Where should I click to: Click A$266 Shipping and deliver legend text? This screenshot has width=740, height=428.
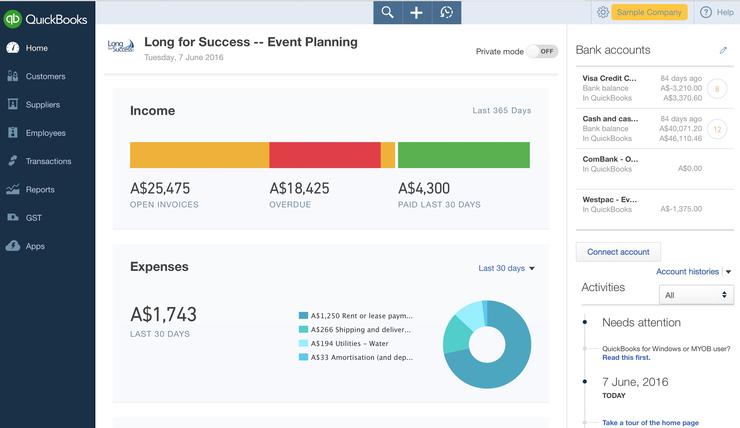[361, 329]
